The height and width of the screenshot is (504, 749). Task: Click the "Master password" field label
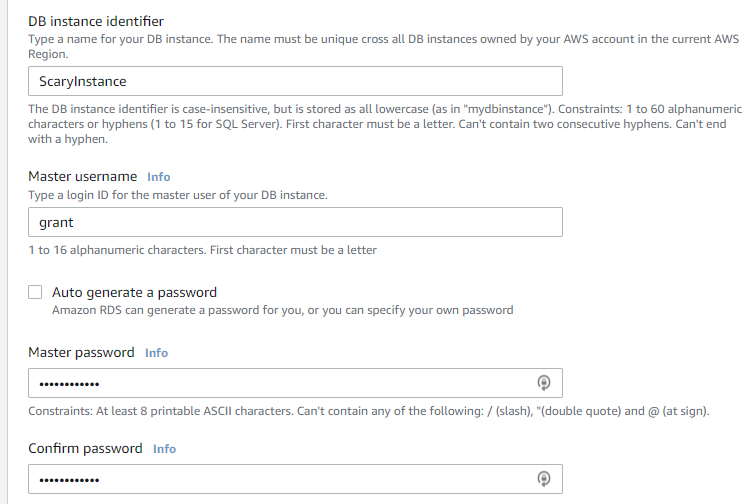pos(81,353)
